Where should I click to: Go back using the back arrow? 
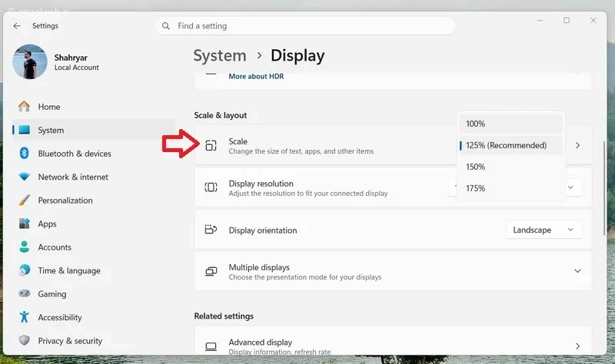tap(17, 26)
